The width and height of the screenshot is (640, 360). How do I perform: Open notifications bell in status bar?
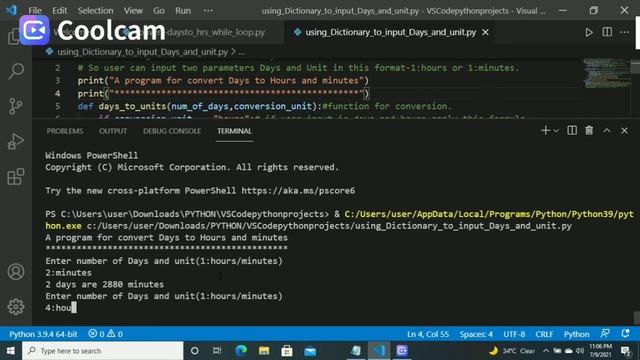(625, 333)
